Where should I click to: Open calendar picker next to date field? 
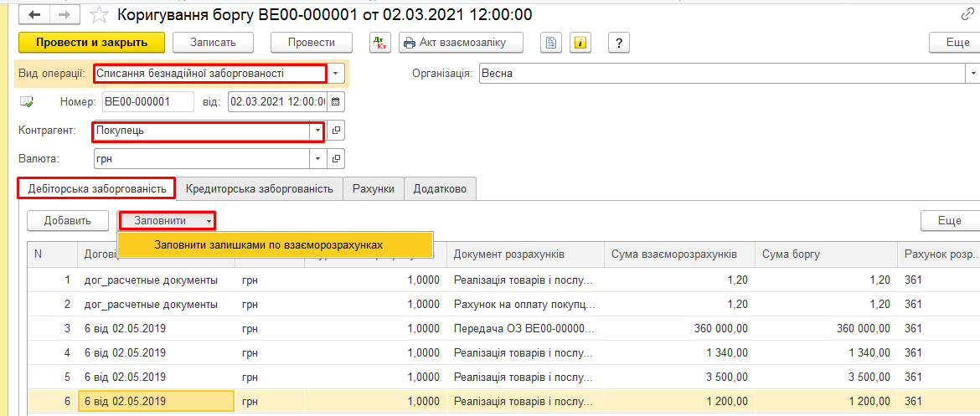click(336, 101)
